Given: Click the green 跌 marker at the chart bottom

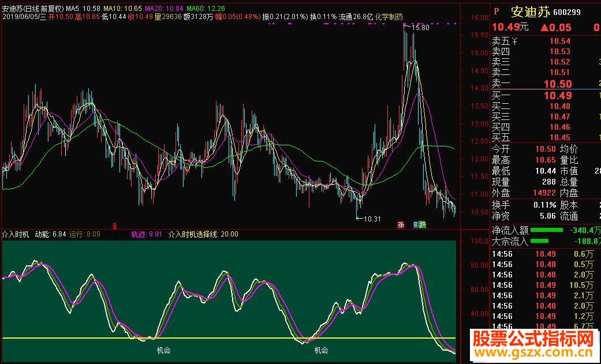Looking at the screenshot, I should 422,225.
